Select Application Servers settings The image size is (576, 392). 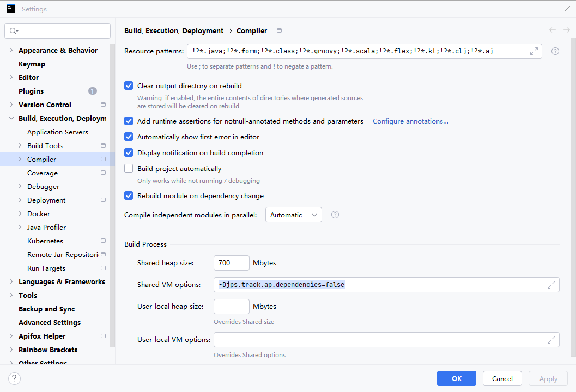point(58,132)
